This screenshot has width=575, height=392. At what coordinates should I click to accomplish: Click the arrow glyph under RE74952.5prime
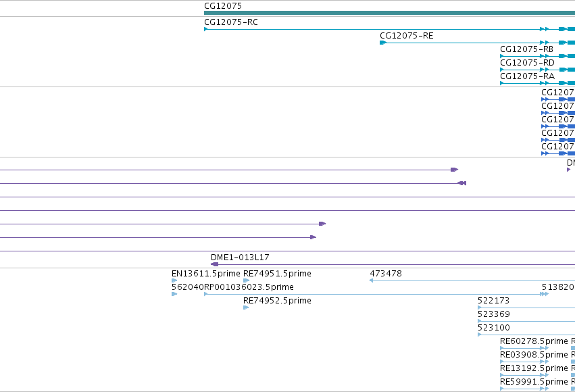(246, 308)
